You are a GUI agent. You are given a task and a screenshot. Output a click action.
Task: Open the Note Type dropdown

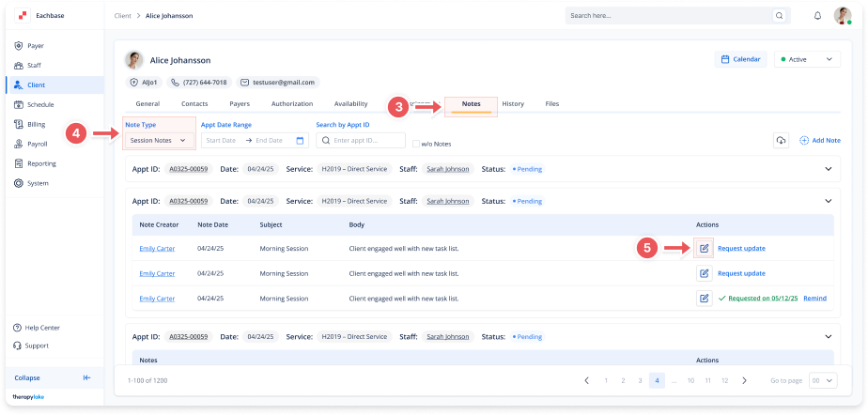click(159, 140)
